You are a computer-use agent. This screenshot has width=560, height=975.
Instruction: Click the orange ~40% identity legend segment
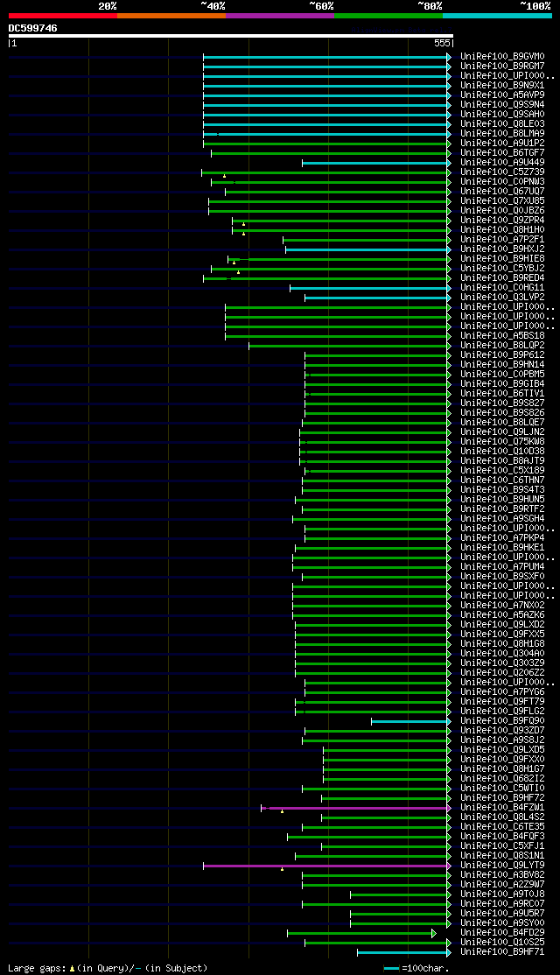(x=171, y=16)
